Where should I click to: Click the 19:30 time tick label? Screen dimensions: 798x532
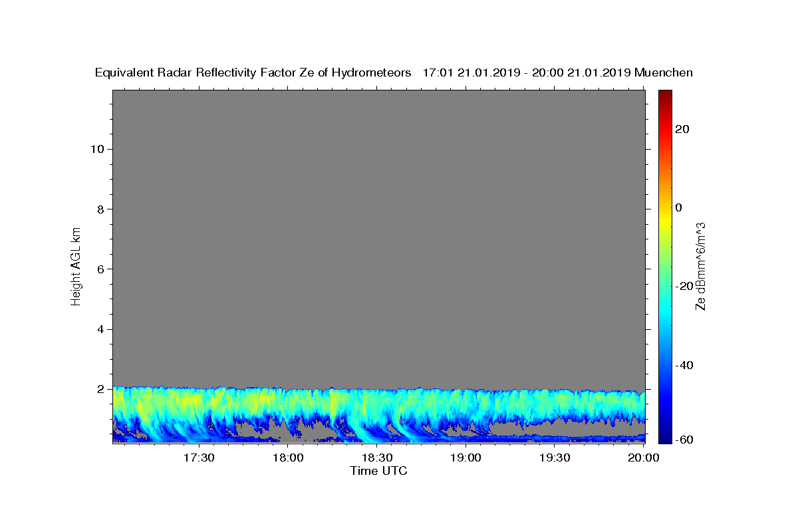(555, 458)
